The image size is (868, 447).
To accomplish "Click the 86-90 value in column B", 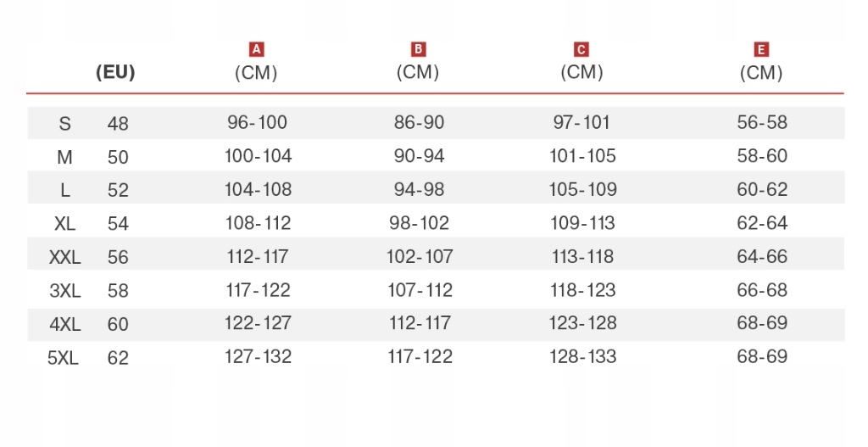I will 419,122.
